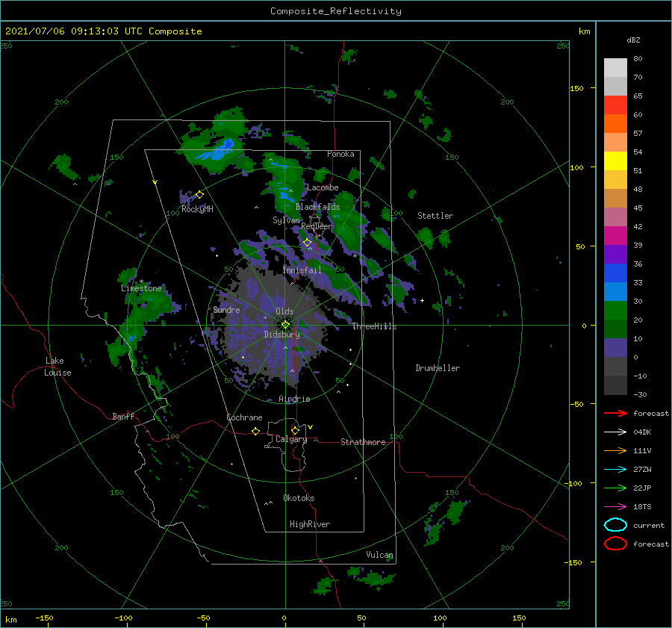Click the Okotoks label
This screenshot has width=672, height=628.
click(299, 498)
